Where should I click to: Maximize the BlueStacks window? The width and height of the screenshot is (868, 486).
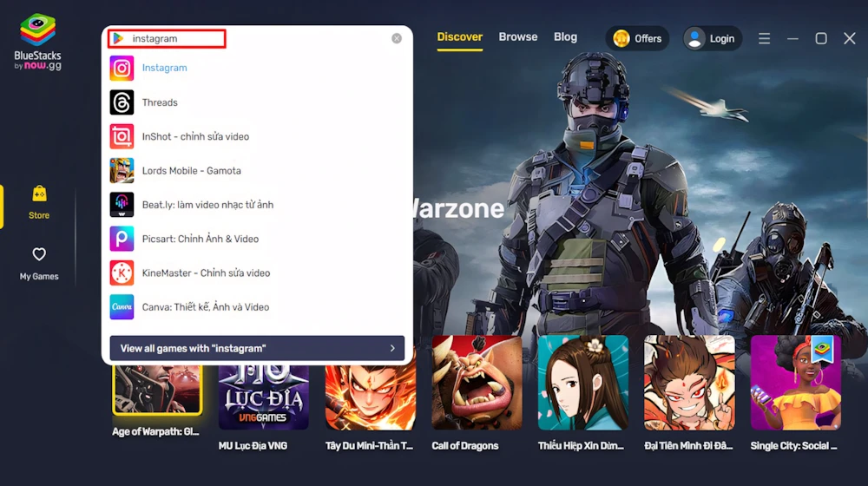[x=821, y=38]
